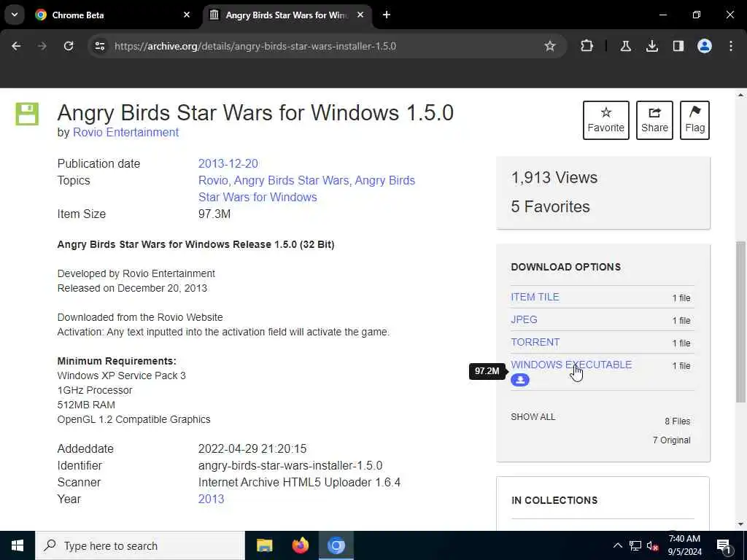747x560 pixels.
Task: Open the browser Downloads icon
Action: tap(651, 46)
